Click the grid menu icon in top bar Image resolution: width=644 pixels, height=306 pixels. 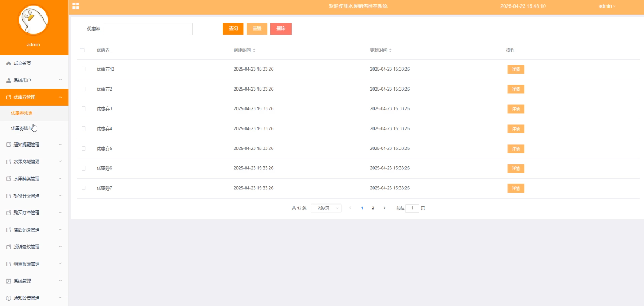[76, 6]
